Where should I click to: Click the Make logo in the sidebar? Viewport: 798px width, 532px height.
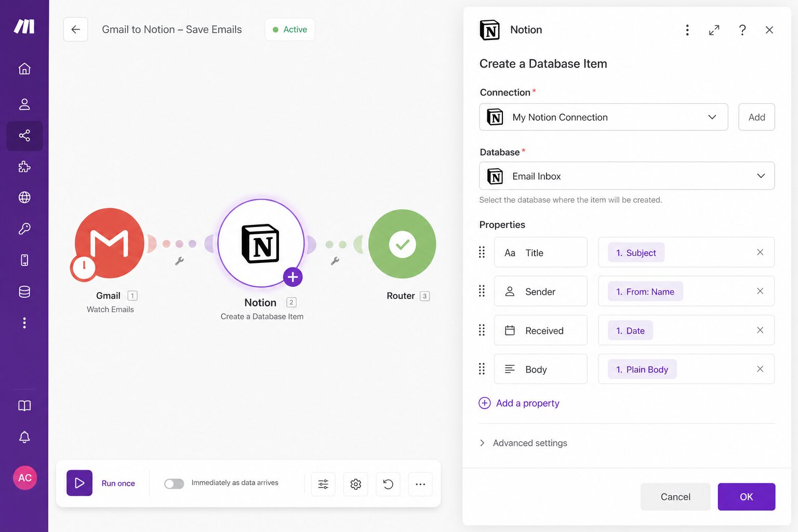pyautogui.click(x=24, y=26)
